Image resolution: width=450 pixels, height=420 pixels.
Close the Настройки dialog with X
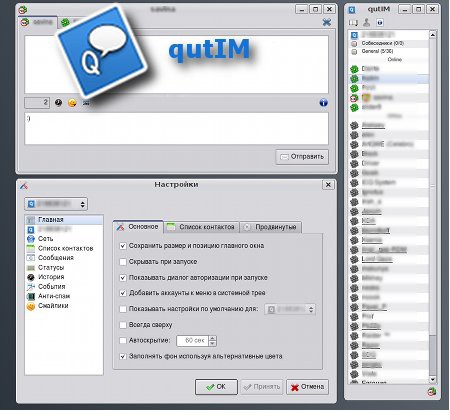tap(328, 185)
